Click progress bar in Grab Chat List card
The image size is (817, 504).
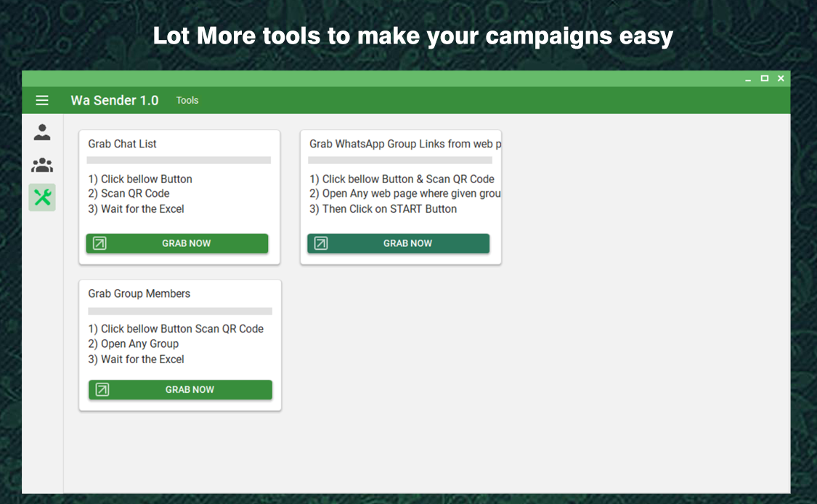click(179, 160)
